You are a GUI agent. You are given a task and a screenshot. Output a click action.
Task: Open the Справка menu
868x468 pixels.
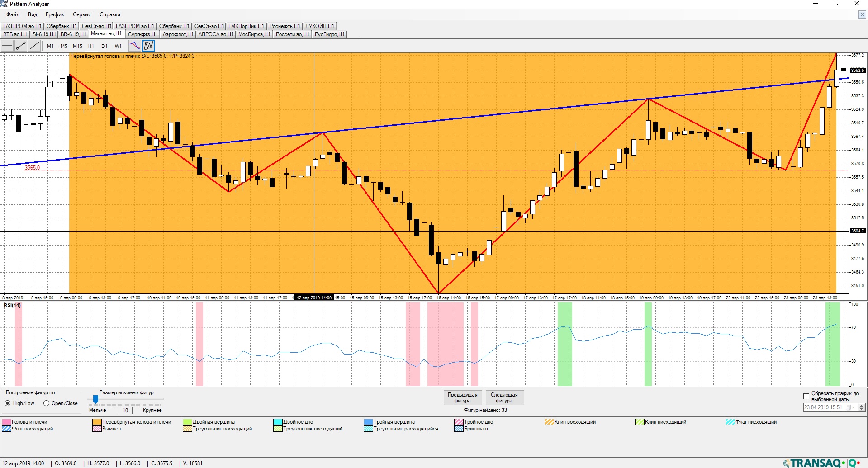coord(110,14)
